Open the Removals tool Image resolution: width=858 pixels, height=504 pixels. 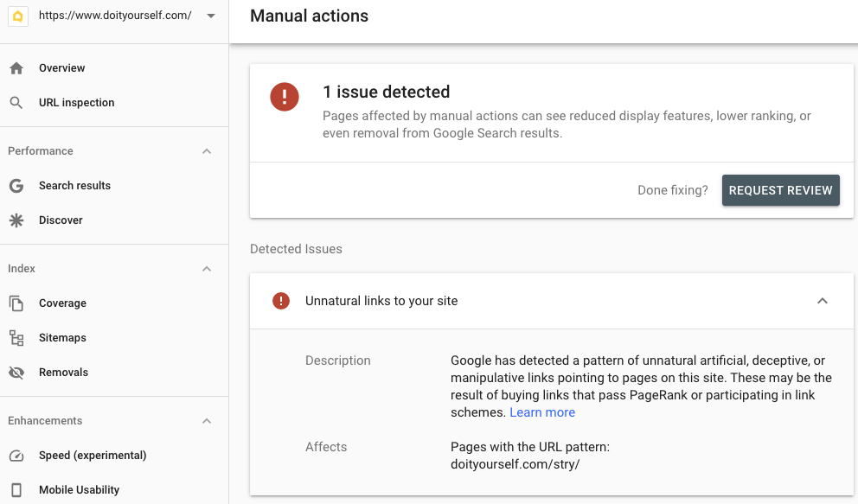[63, 373]
